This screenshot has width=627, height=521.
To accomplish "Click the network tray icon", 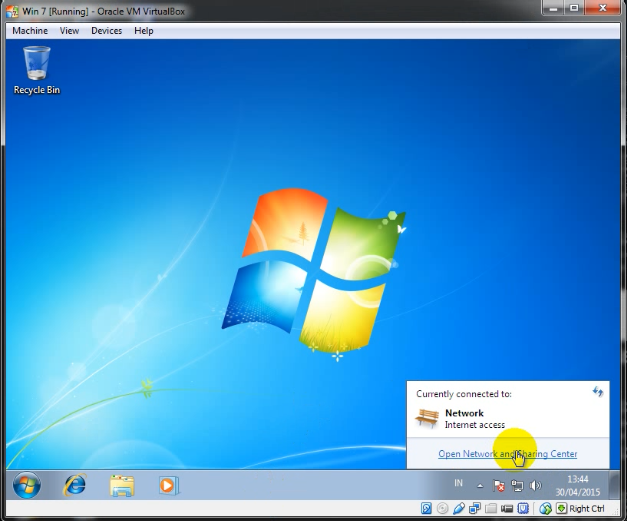I will 517,486.
